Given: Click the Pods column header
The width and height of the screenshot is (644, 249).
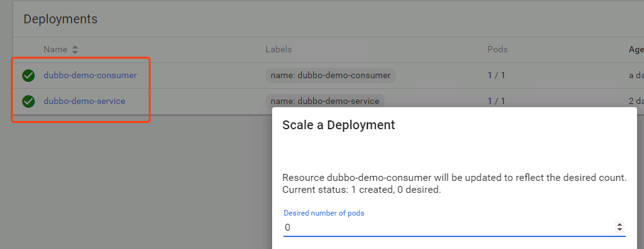Looking at the screenshot, I should coord(498,50).
